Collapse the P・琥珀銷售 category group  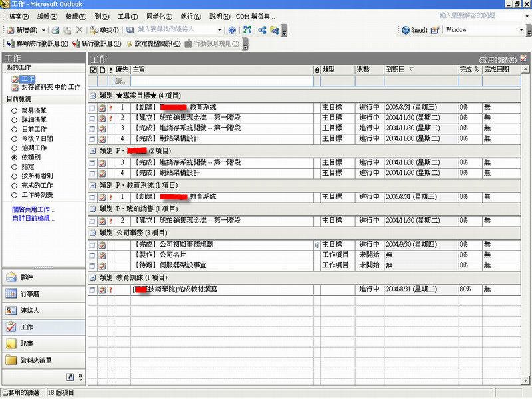click(x=92, y=209)
